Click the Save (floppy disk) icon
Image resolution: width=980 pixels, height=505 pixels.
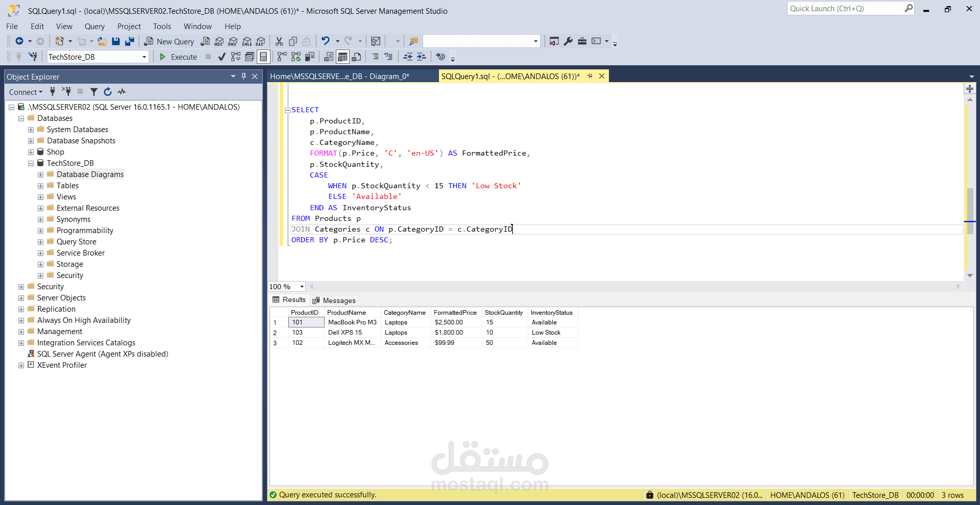pos(116,41)
